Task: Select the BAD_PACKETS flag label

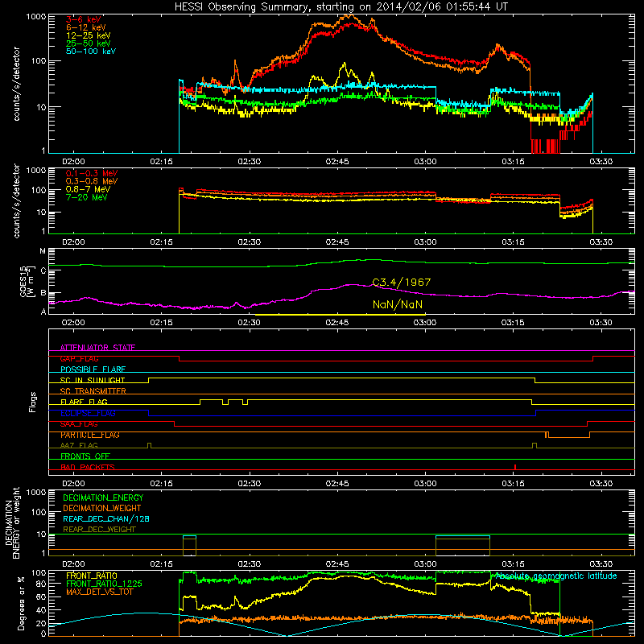Action: (88, 467)
